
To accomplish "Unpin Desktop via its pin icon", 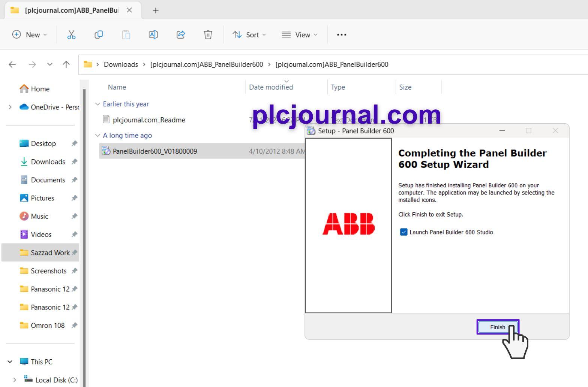I will pos(74,143).
